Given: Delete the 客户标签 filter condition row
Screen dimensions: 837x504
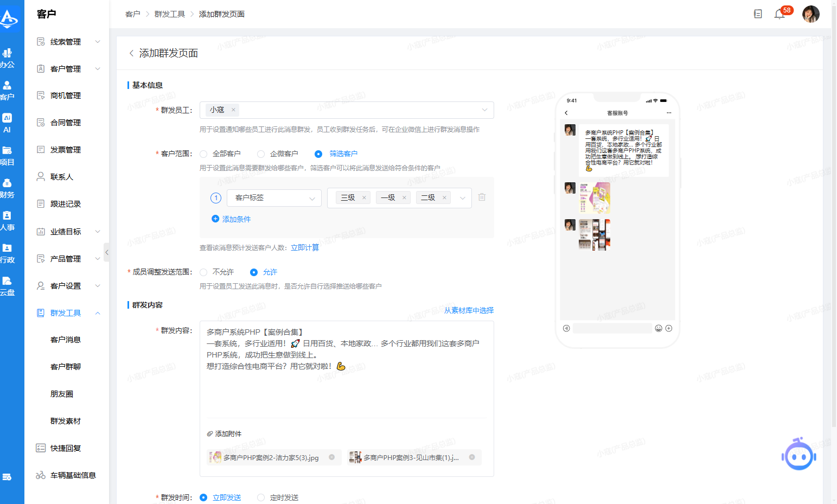Looking at the screenshot, I should pyautogui.click(x=482, y=197).
